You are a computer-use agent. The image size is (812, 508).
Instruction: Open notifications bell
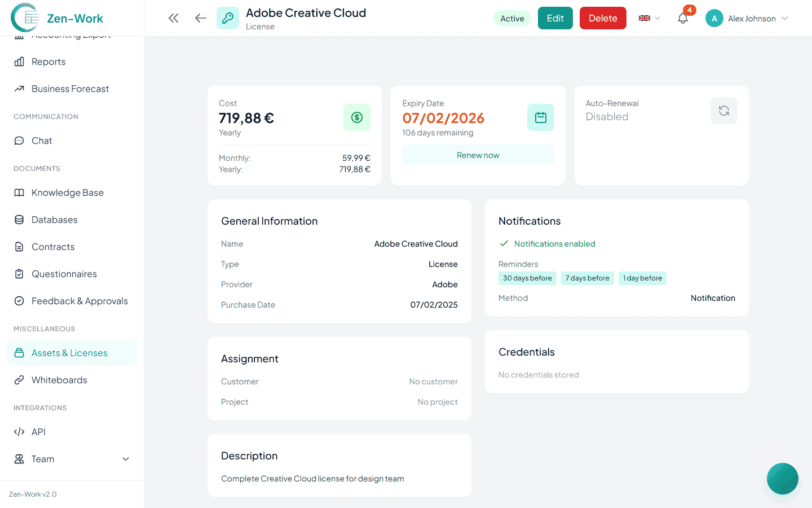pos(683,18)
